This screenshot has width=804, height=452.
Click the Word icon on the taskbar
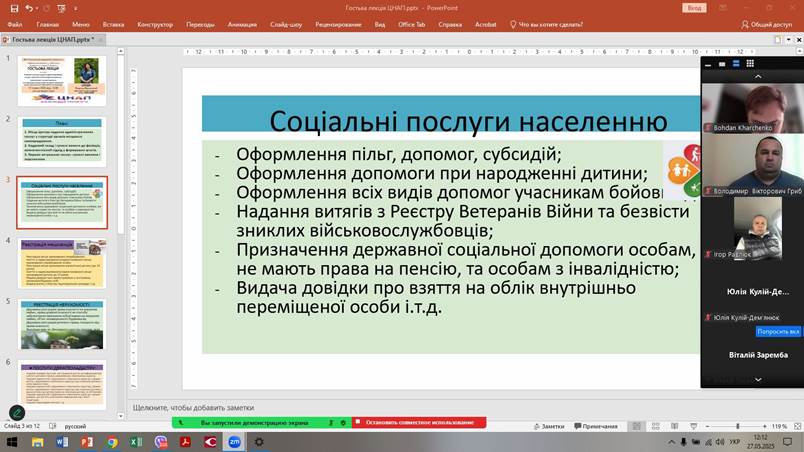[63, 441]
